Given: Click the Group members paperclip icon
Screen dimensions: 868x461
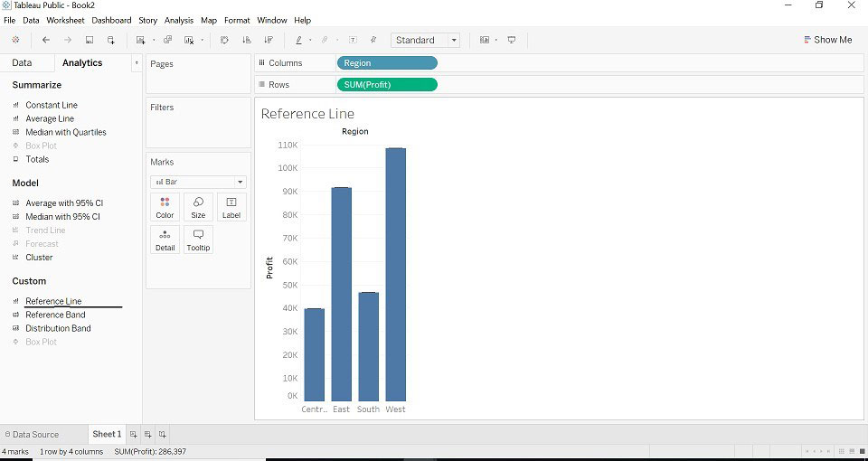Looking at the screenshot, I should (x=325, y=40).
